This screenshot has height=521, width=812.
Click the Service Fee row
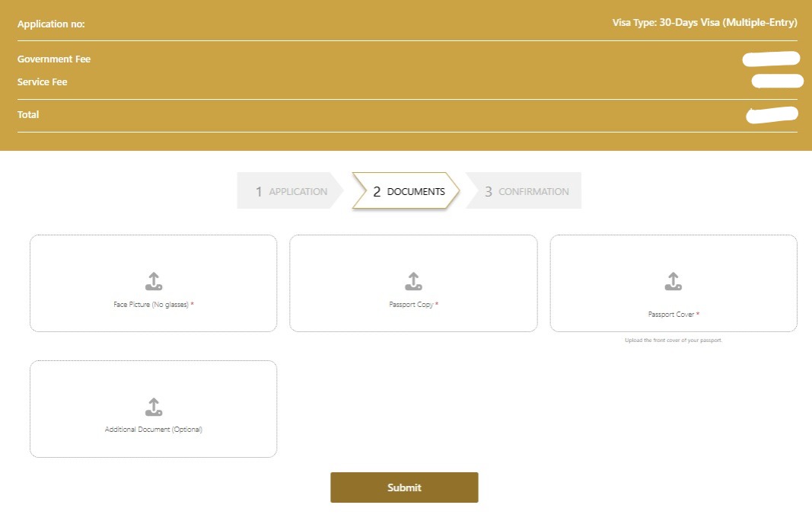point(42,82)
